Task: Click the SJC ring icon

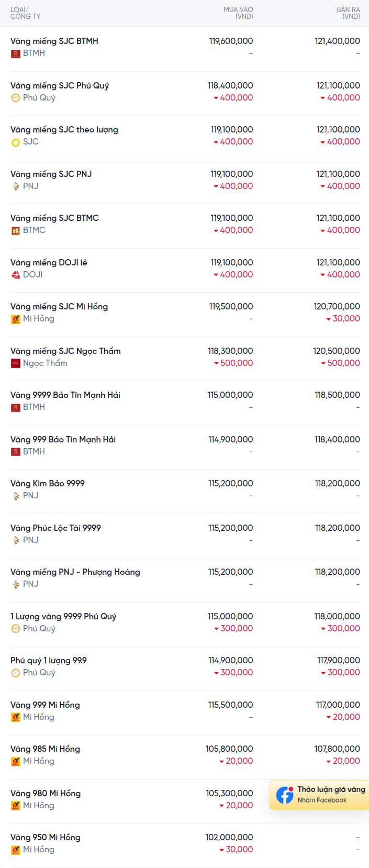Action: pyautogui.click(x=16, y=142)
